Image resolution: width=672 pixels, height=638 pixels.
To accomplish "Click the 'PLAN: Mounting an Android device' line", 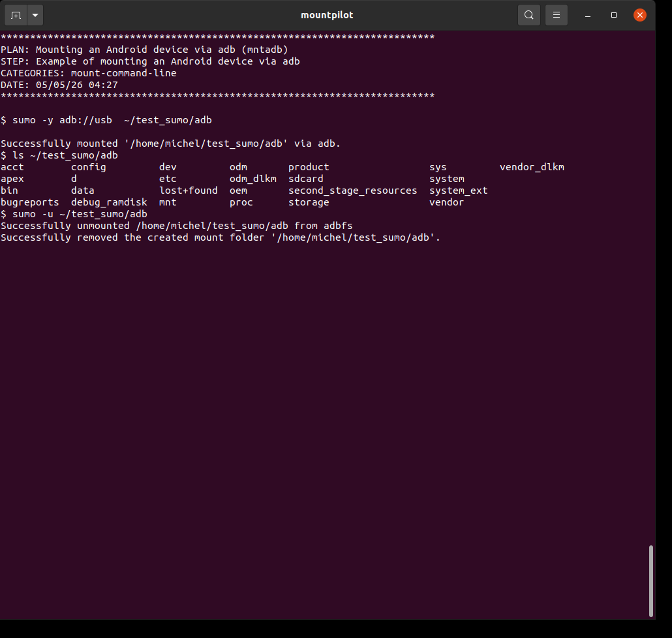I will click(x=144, y=50).
